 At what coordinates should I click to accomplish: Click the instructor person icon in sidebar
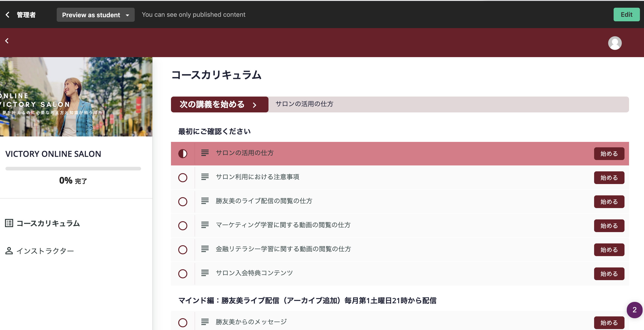[x=9, y=251]
